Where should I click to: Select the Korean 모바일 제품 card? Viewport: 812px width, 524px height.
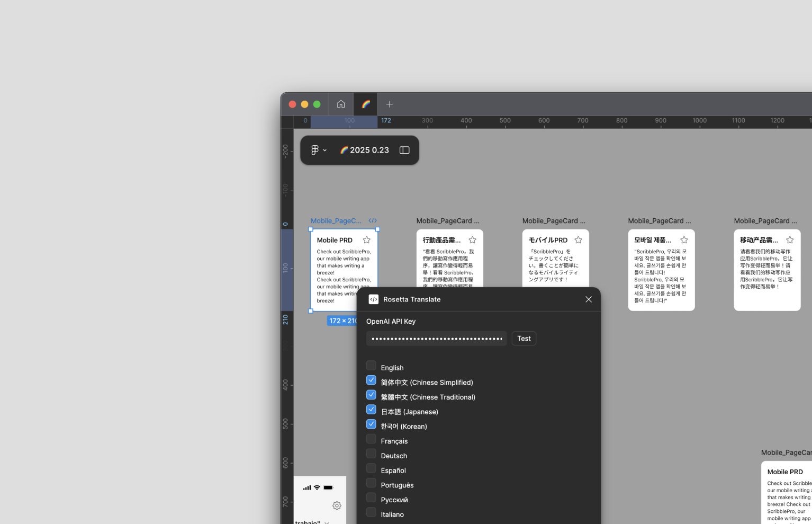(x=662, y=270)
